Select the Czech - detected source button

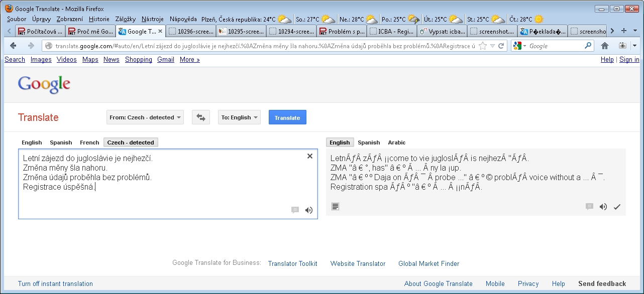tap(131, 142)
